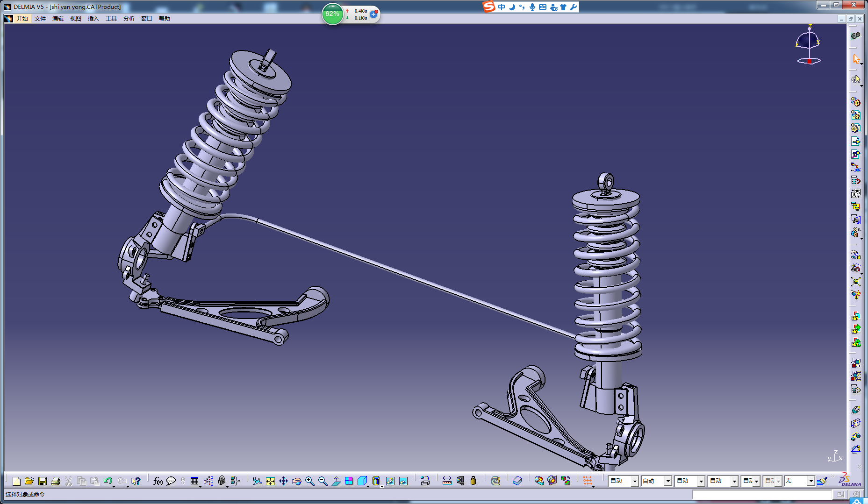Click the Zoom Out magnifier
The image size is (868, 504).
[x=323, y=481]
